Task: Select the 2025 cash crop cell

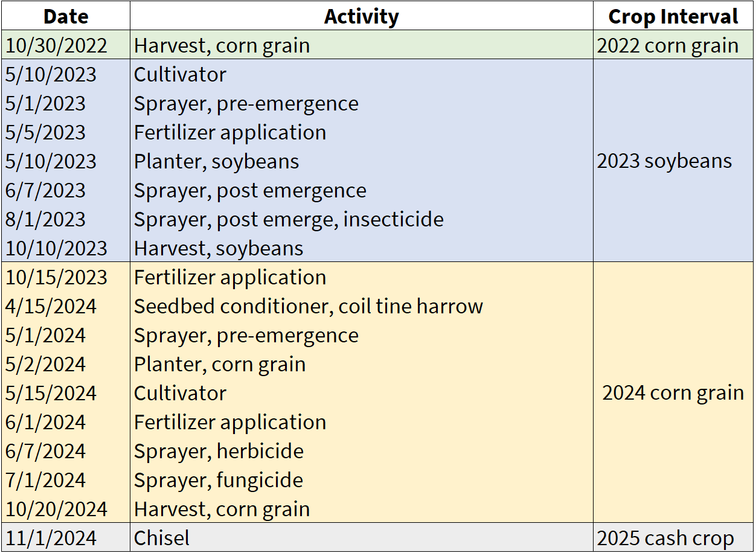Action: [x=665, y=538]
